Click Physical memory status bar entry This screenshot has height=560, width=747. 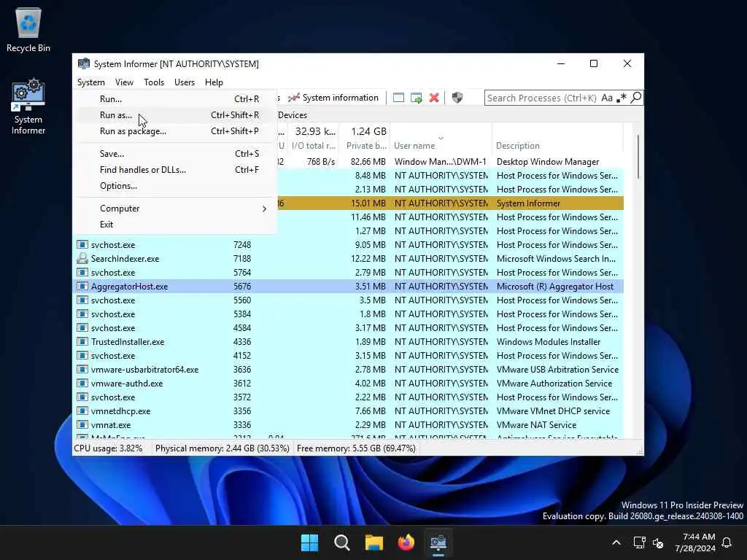pyautogui.click(x=222, y=448)
